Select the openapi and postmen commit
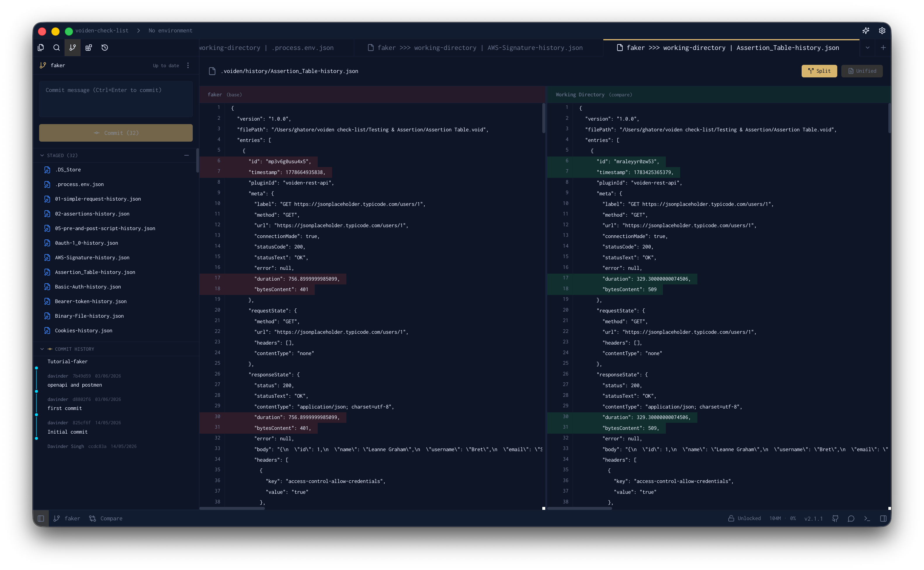Image resolution: width=924 pixels, height=570 pixels. [75, 385]
